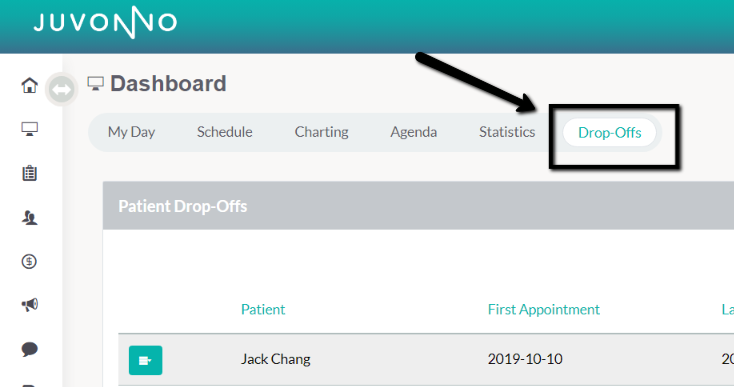Screen dimensions: 734x387
Task: Open the megaphone marketing sidebar icon
Action: tap(29, 305)
